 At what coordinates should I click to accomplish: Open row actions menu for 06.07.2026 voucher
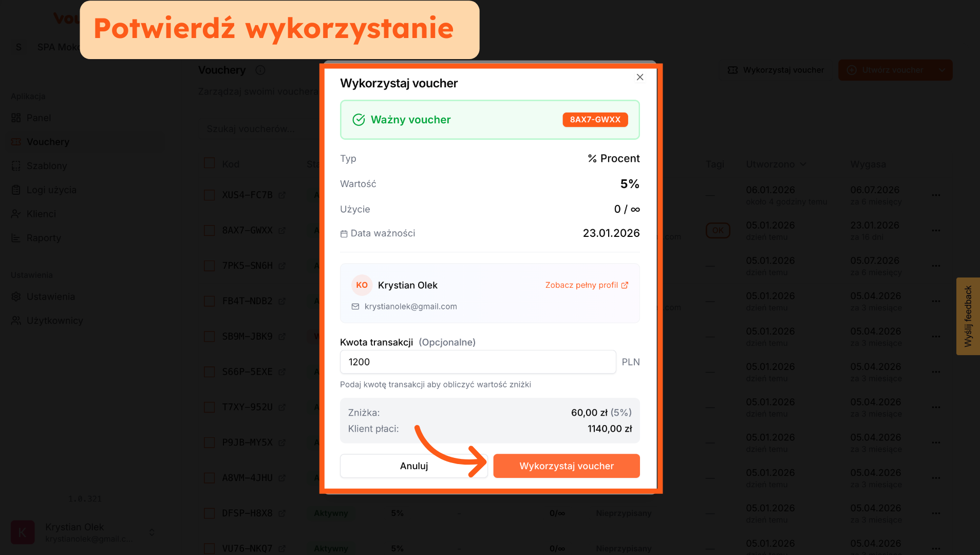[x=936, y=195]
